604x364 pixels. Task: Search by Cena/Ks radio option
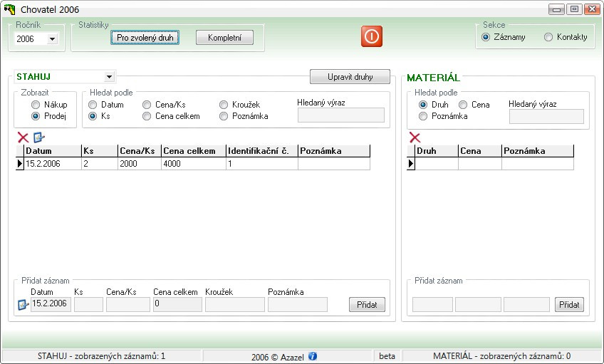pos(147,105)
